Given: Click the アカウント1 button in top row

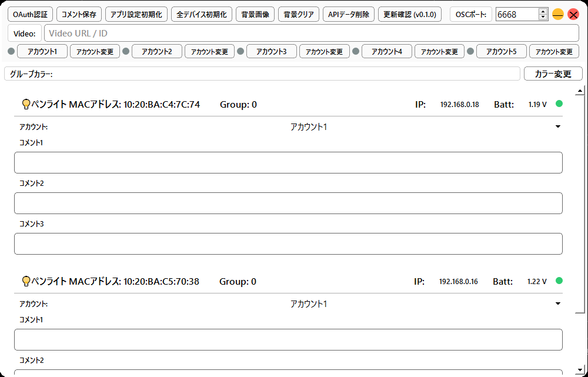Looking at the screenshot, I should click(42, 51).
